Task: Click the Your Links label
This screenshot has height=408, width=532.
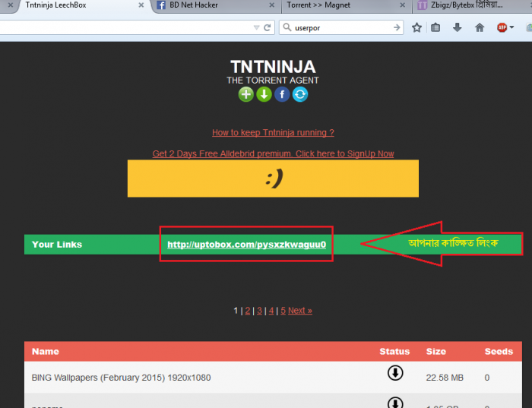Action: click(x=57, y=245)
